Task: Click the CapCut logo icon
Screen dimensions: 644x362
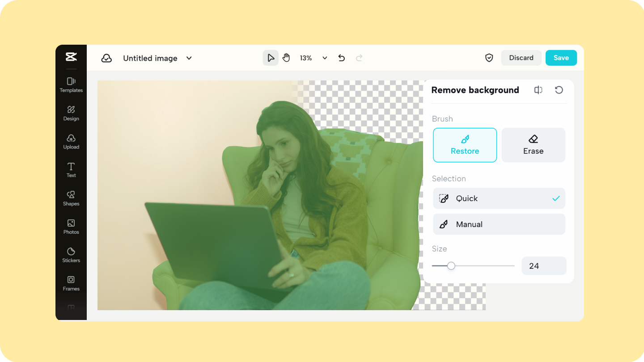Action: coord(71,57)
